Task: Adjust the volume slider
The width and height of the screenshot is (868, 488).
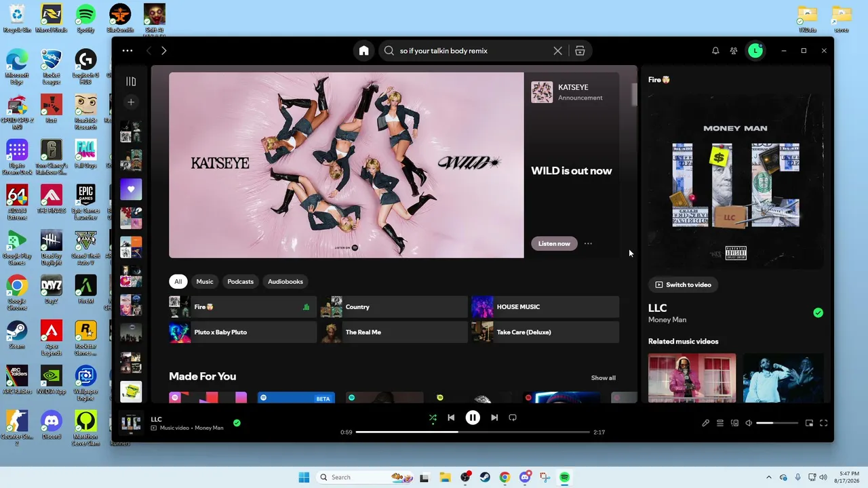Action: pos(777,423)
